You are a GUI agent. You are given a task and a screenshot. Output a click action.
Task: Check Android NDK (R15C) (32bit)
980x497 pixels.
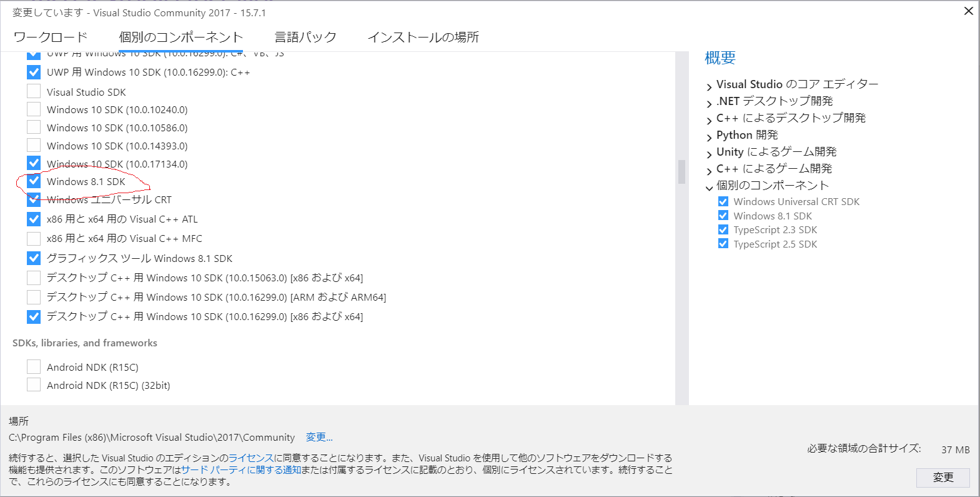[34, 384]
